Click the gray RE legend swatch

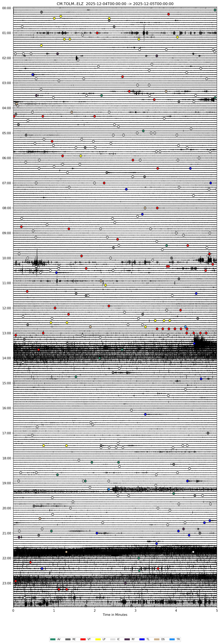click(x=68, y=639)
